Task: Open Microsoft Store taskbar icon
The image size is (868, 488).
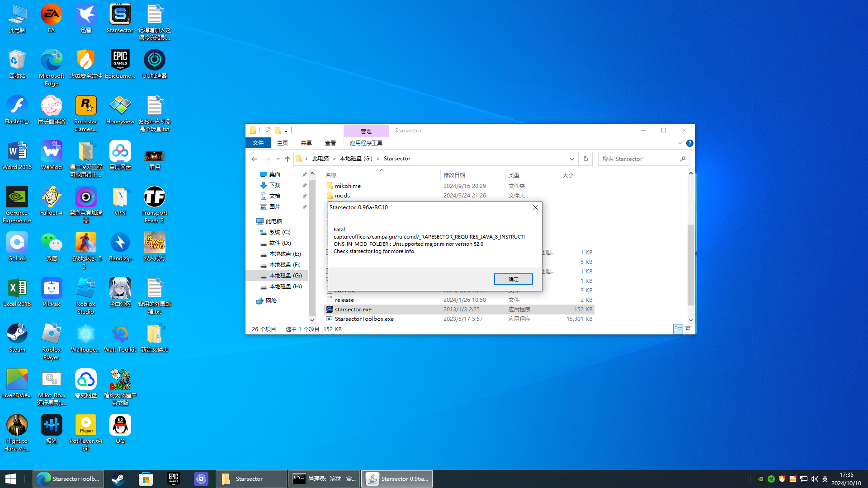Action: coord(146,479)
